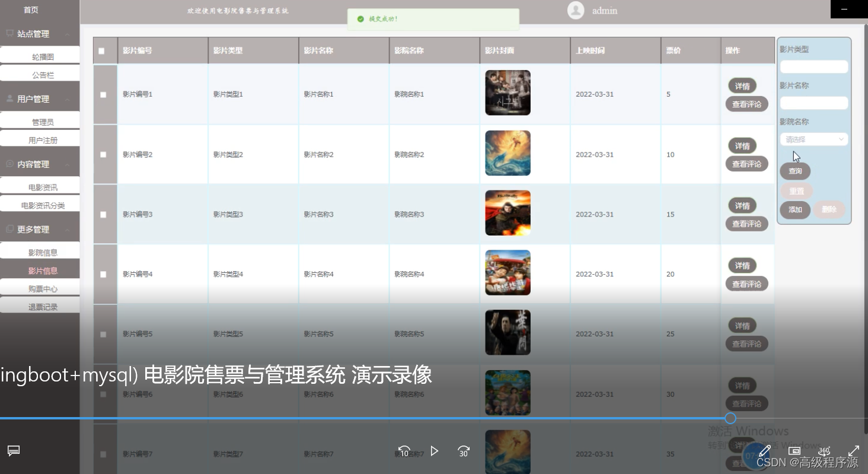Click the admin user avatar icon
This screenshot has height=474, width=868.
click(576, 10)
